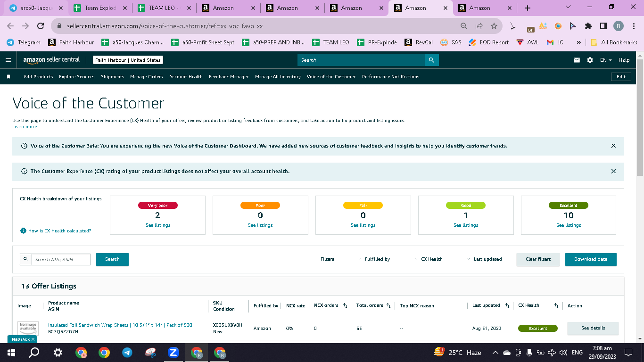Show hidden system tray icons chevron
Viewport: 644px width, 362px height.
point(495,352)
